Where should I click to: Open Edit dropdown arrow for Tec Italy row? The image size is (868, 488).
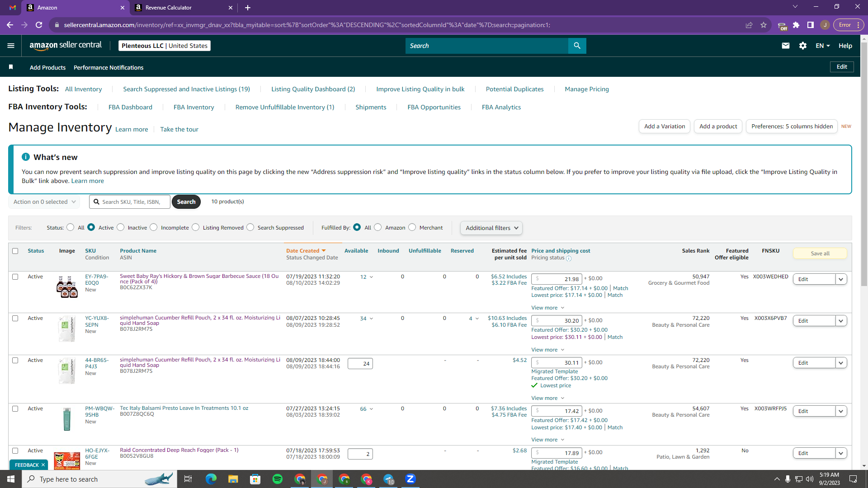point(841,411)
